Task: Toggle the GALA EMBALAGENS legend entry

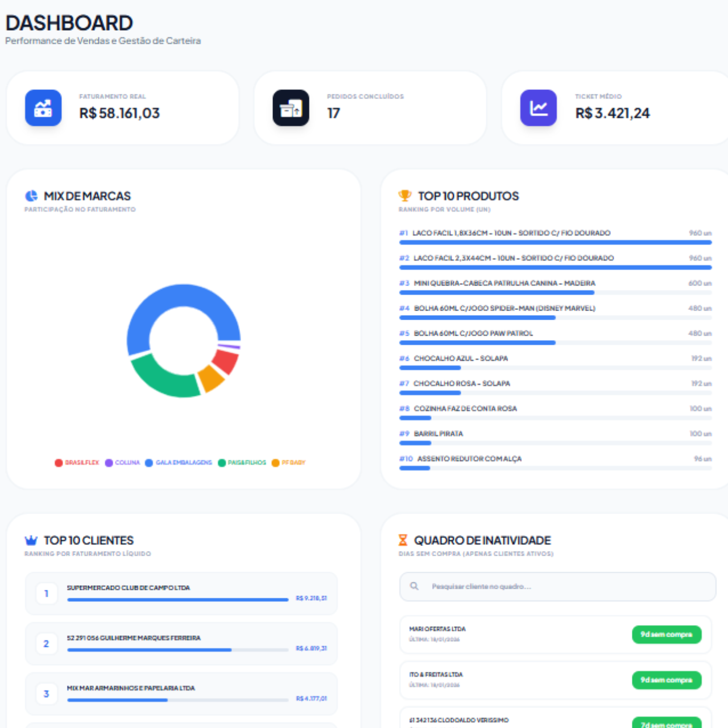Action: (179, 462)
